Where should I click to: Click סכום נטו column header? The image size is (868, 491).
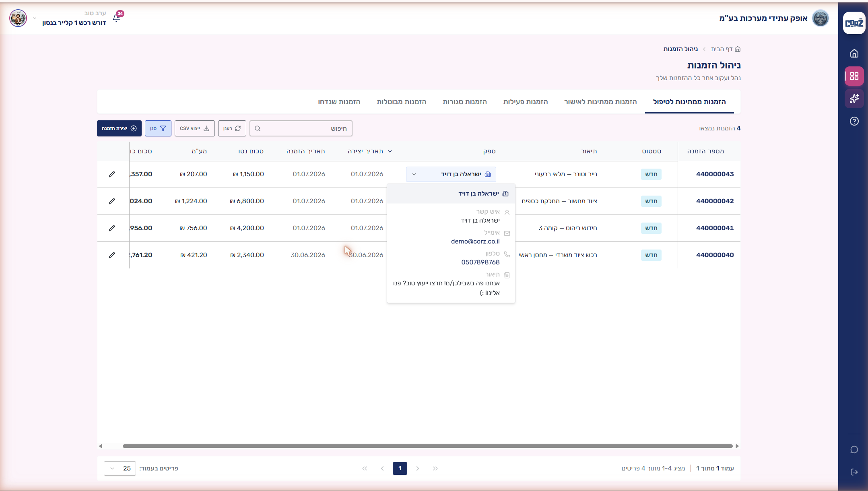pyautogui.click(x=251, y=151)
